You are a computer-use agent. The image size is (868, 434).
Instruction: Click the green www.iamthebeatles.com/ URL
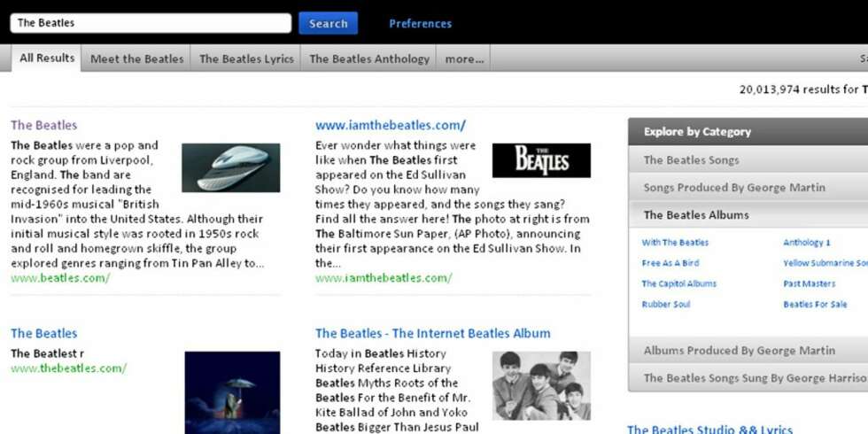pyautogui.click(x=384, y=278)
